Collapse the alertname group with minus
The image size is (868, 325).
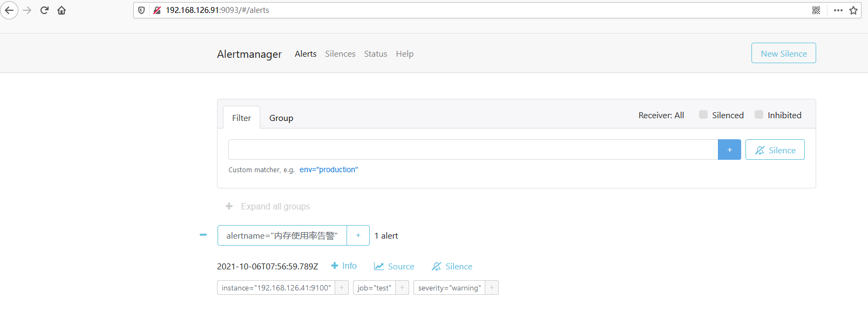(x=203, y=235)
